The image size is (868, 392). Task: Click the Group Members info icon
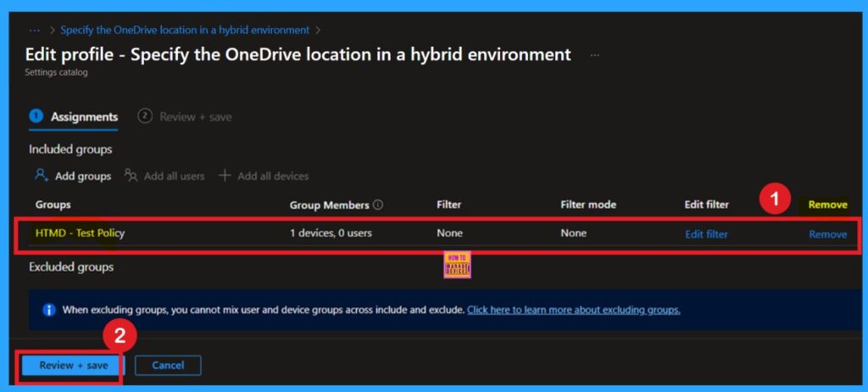coord(378,204)
